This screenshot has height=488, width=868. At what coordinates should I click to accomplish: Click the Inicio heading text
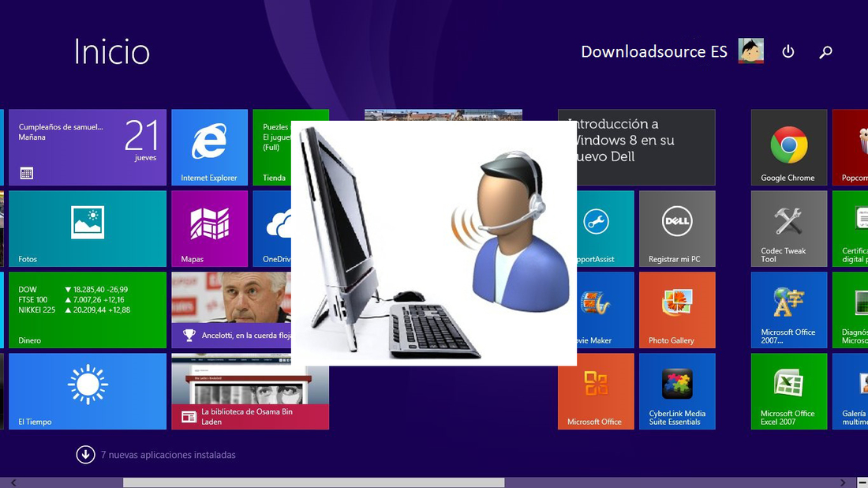112,51
